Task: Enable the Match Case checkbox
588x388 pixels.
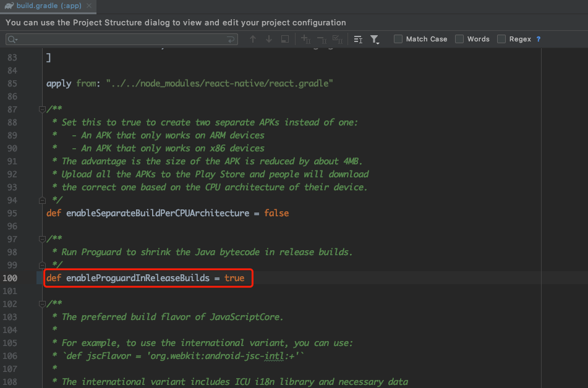Action: click(x=398, y=39)
